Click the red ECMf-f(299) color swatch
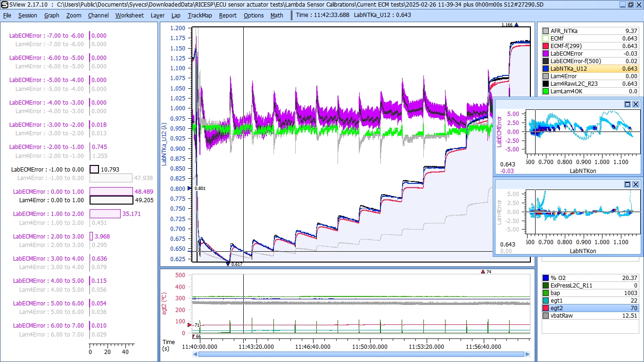This screenshot has width=644, height=362. pyautogui.click(x=546, y=46)
